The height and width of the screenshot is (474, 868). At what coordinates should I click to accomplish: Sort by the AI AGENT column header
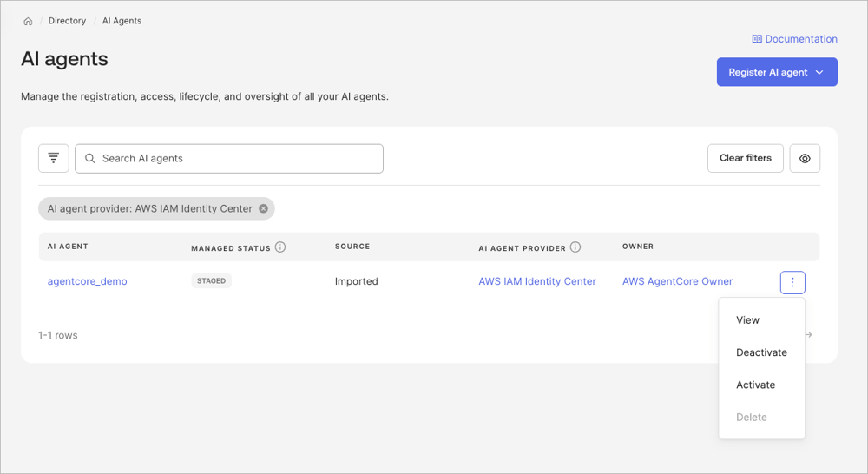coord(68,247)
